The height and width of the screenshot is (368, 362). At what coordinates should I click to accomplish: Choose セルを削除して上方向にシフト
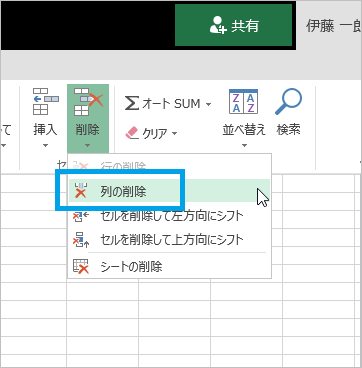pyautogui.click(x=169, y=240)
